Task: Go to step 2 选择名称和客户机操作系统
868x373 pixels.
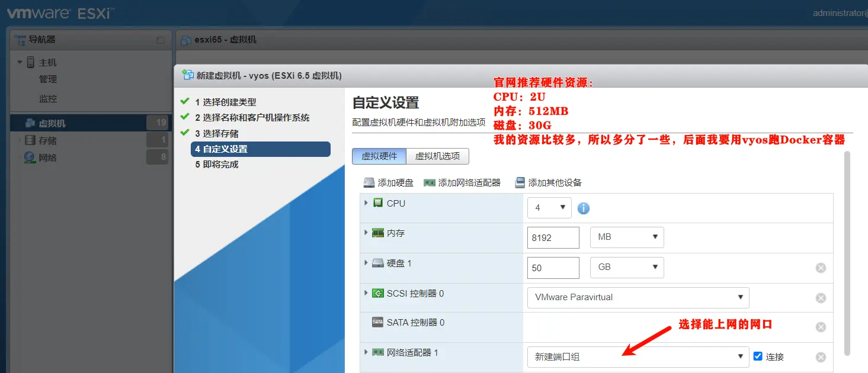Action: click(252, 117)
